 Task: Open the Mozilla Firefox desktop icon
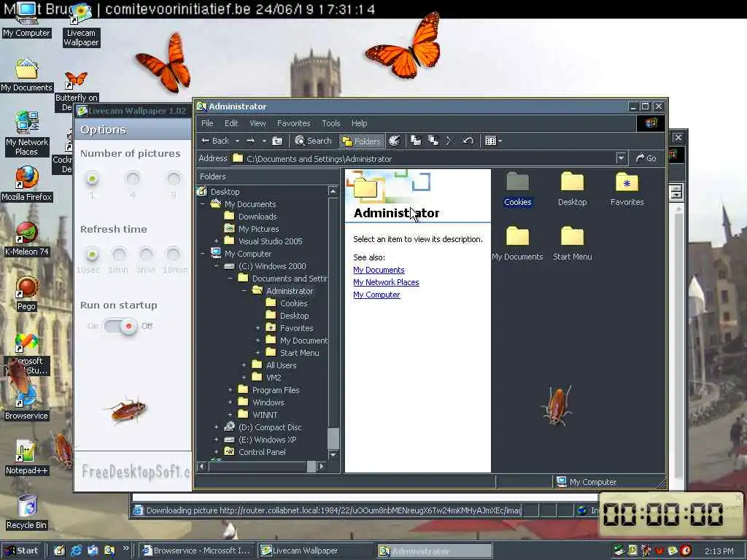pos(27,184)
